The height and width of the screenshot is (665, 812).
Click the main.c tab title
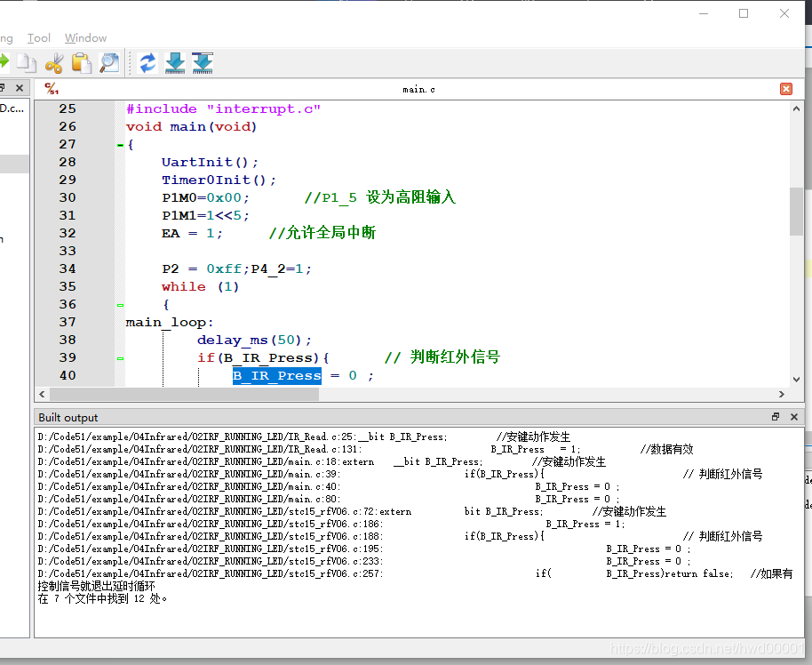pyautogui.click(x=419, y=89)
